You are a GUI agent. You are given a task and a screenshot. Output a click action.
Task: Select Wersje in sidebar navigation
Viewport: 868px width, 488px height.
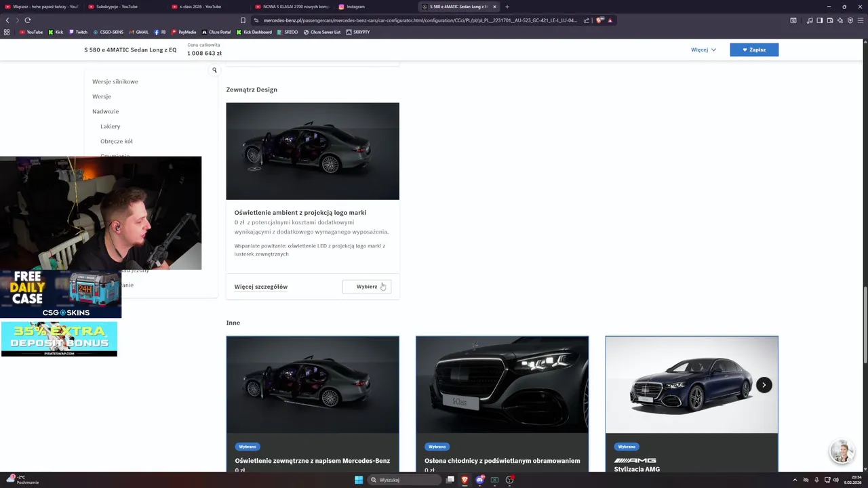point(102,96)
